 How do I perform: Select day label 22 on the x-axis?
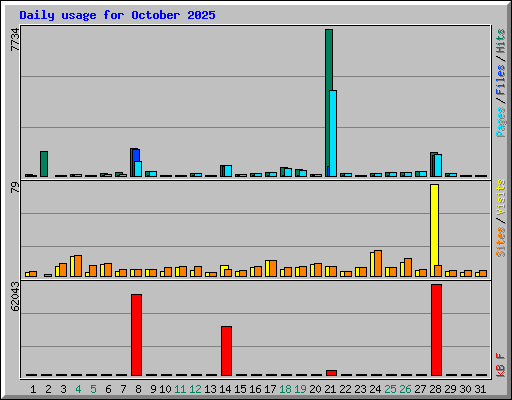click(x=345, y=389)
